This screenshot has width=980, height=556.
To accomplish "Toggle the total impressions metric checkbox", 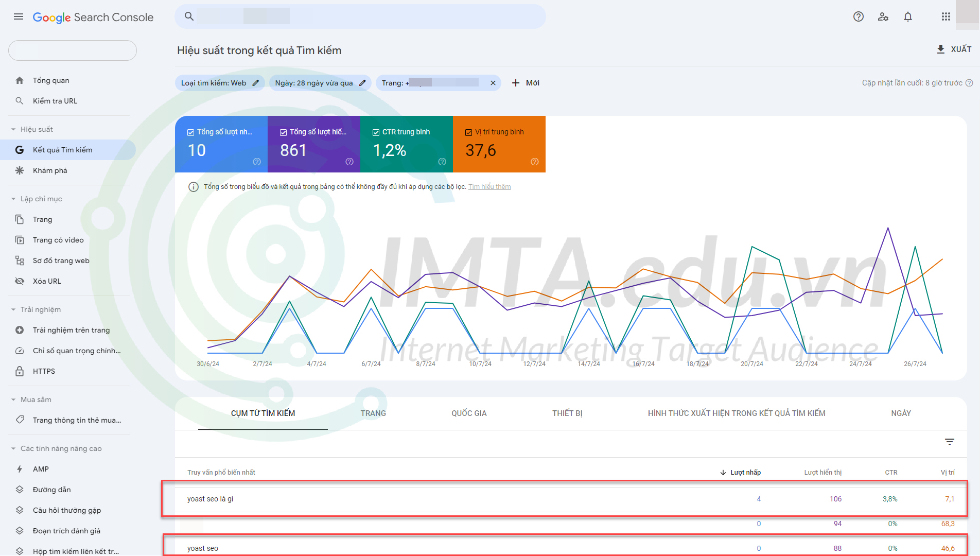I will click(x=283, y=132).
